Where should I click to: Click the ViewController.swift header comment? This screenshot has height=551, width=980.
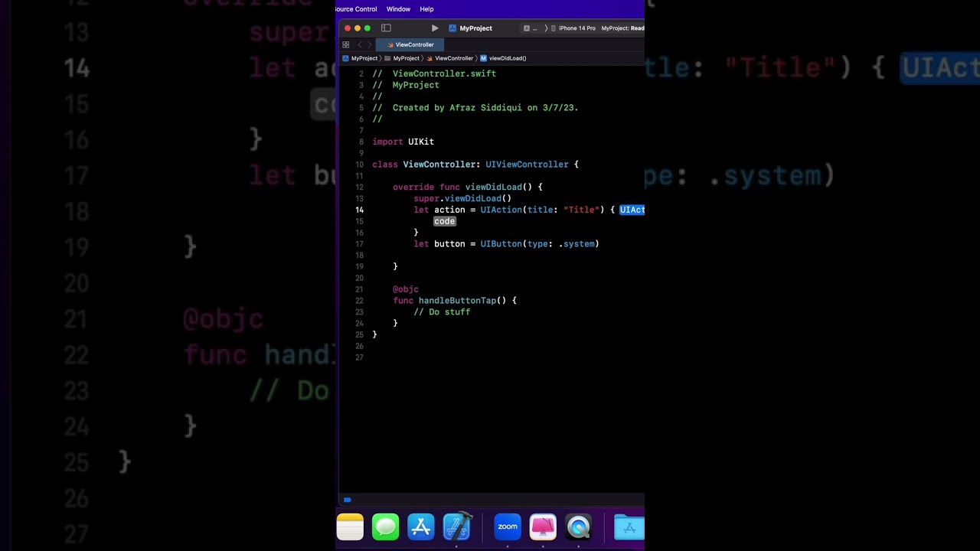pyautogui.click(x=434, y=73)
